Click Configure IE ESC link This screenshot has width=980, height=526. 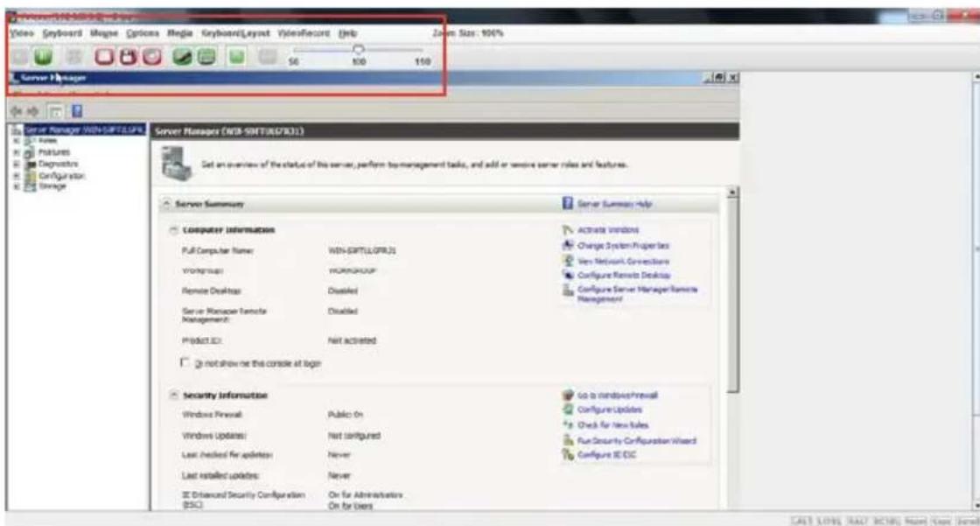pyautogui.click(x=606, y=455)
